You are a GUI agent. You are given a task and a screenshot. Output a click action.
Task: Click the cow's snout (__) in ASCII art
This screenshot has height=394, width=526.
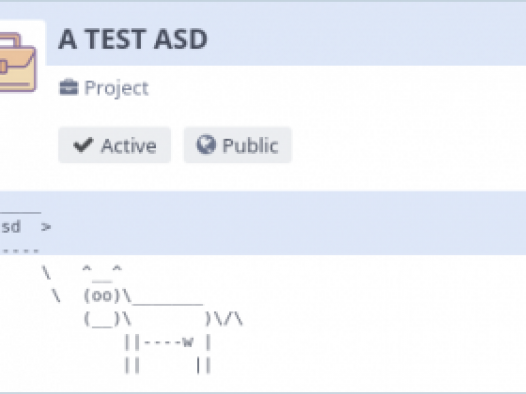(102, 319)
